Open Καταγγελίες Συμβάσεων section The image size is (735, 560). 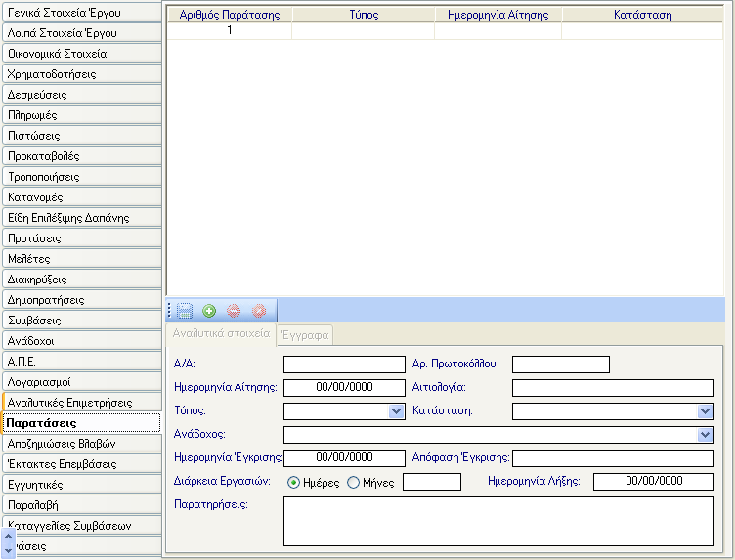(x=82, y=526)
